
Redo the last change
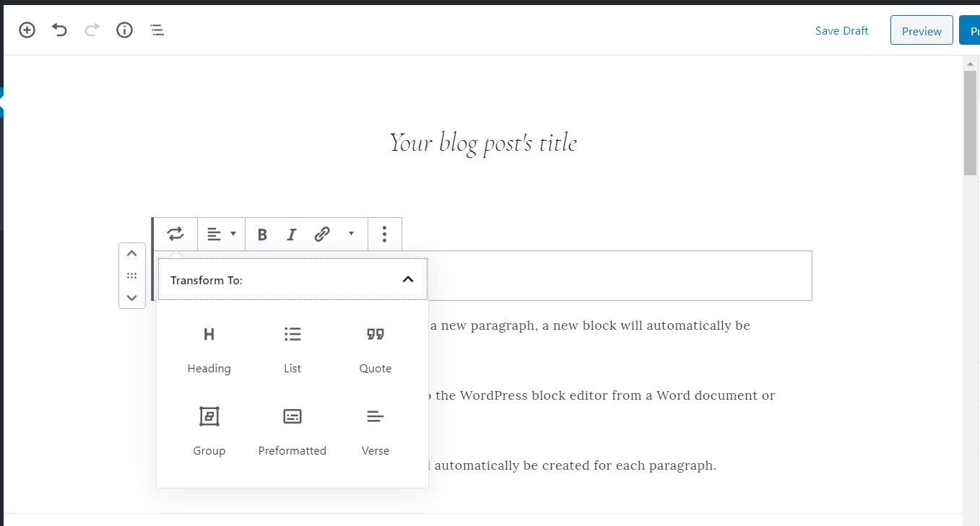click(x=92, y=30)
